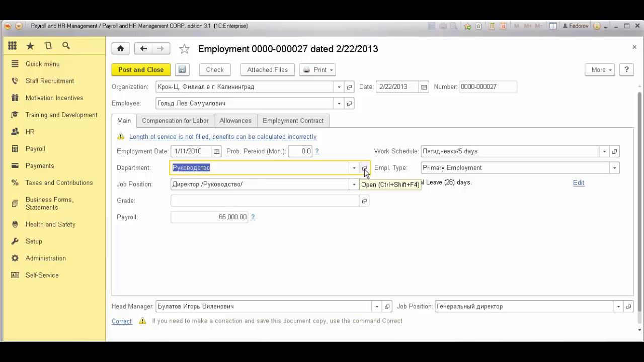This screenshot has height=362, width=644.
Task: Open the History icon in left tool panel
Action: (x=48, y=46)
